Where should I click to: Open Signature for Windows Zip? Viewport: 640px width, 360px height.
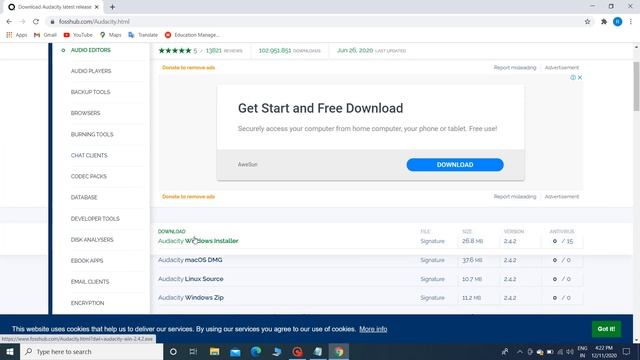432,298
